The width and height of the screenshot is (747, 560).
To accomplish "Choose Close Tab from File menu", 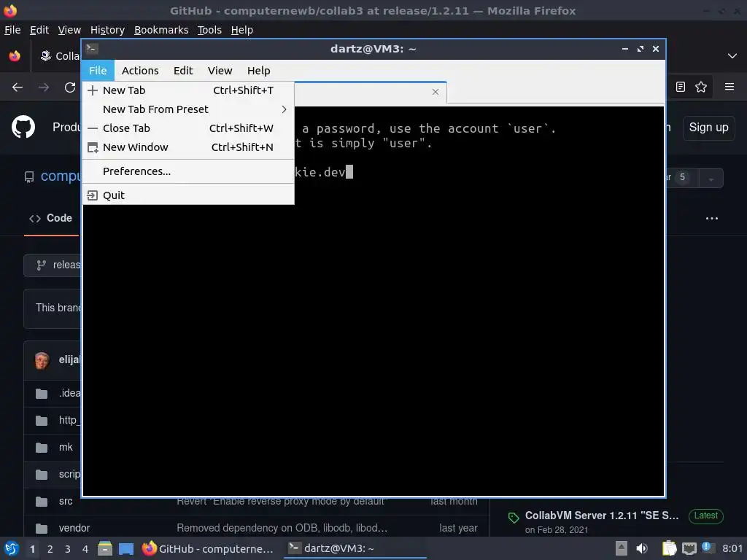I will (188, 128).
